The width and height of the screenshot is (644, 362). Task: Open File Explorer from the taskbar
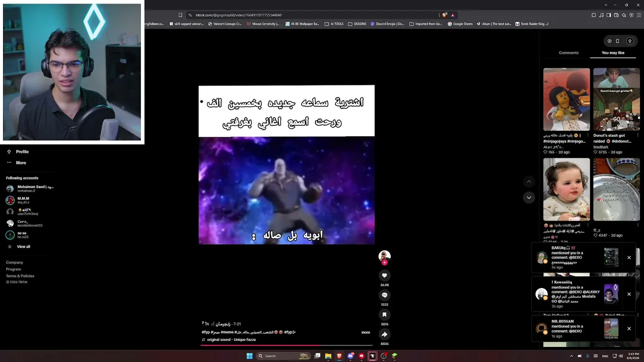328,356
